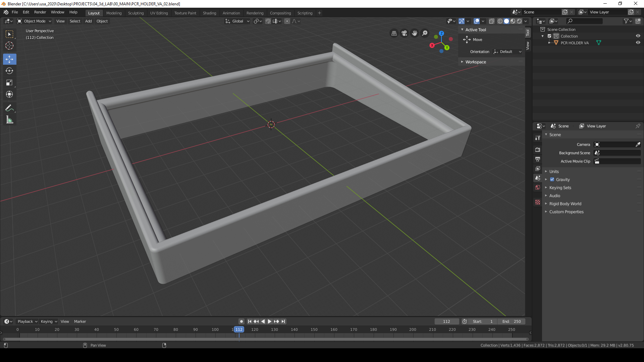Toggle camera view icon
644x362 pixels.
click(404, 33)
